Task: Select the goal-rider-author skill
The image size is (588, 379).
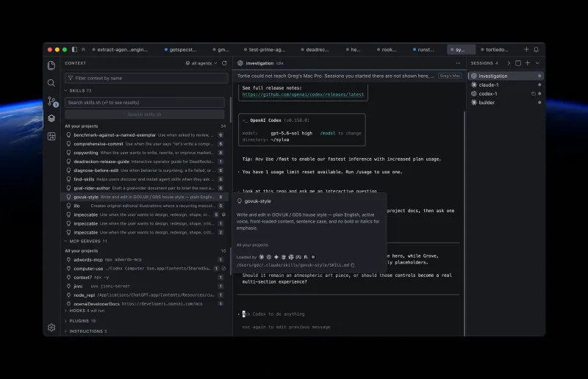Action: pyautogui.click(x=144, y=188)
